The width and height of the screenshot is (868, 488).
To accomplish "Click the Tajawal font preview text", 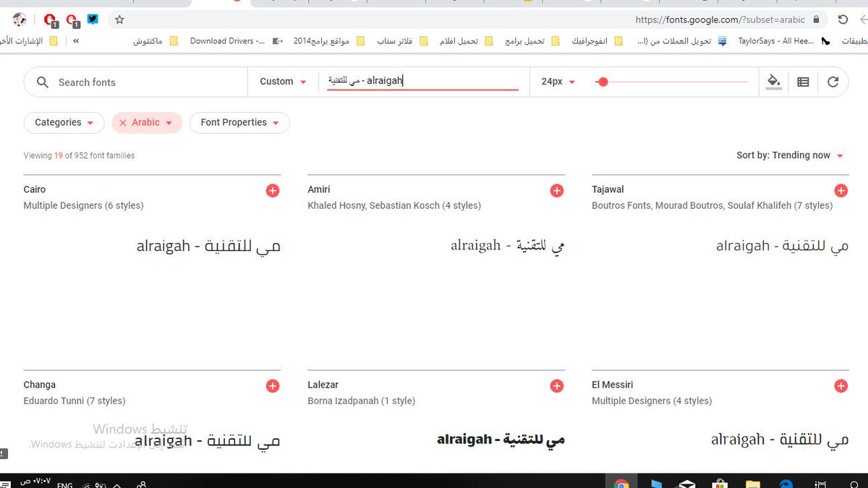I will (783, 246).
